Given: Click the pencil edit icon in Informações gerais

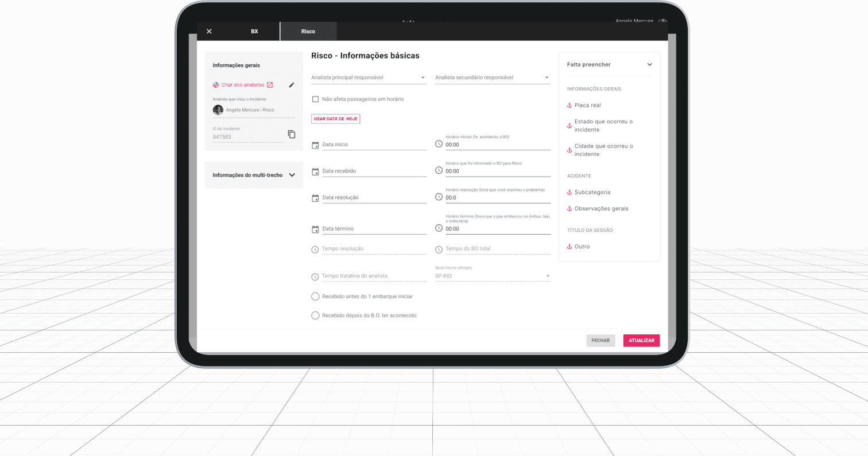Looking at the screenshot, I should (292, 85).
